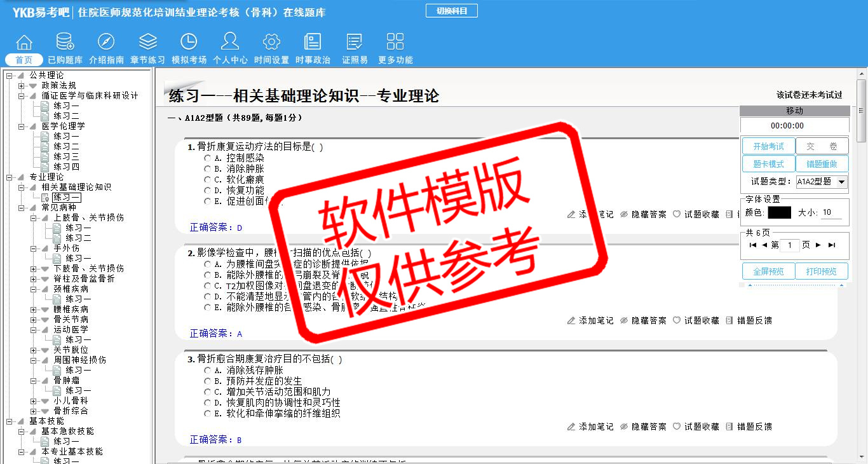The height and width of the screenshot is (464, 868).
Task: Open 更多功能 grid icon
Action: coord(395,42)
